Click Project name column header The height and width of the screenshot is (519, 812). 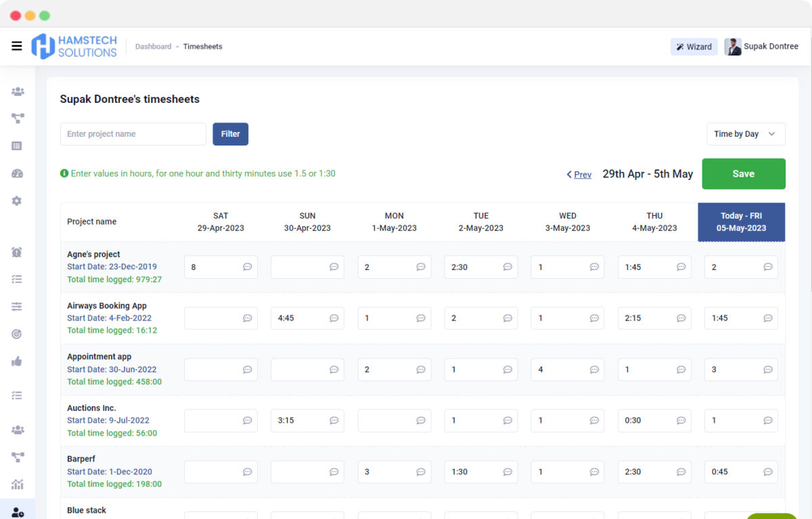coord(91,222)
